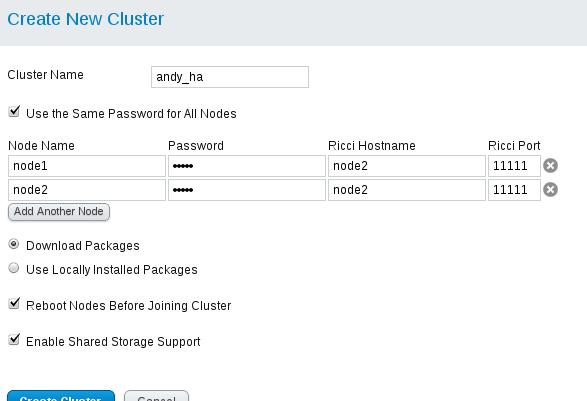The height and width of the screenshot is (401, 587).
Task: Uncheck Reboot Nodes Before Joining Cluster
Action: point(14,304)
